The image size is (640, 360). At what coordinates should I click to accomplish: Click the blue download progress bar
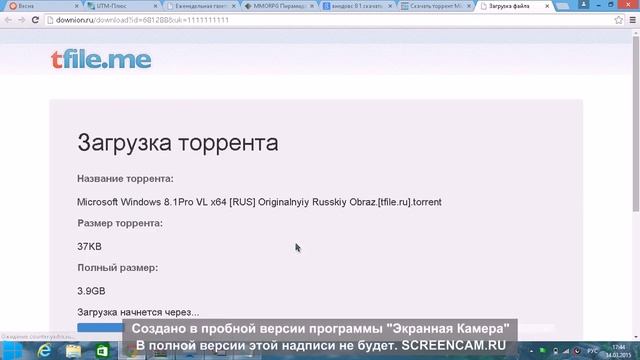point(100,327)
